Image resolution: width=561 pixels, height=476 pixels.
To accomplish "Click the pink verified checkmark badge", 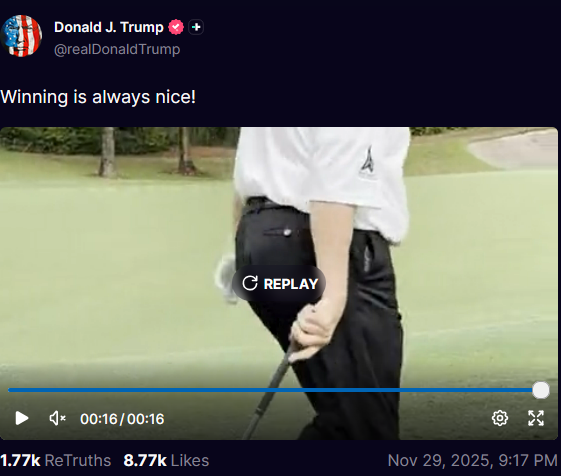I will 176,27.
